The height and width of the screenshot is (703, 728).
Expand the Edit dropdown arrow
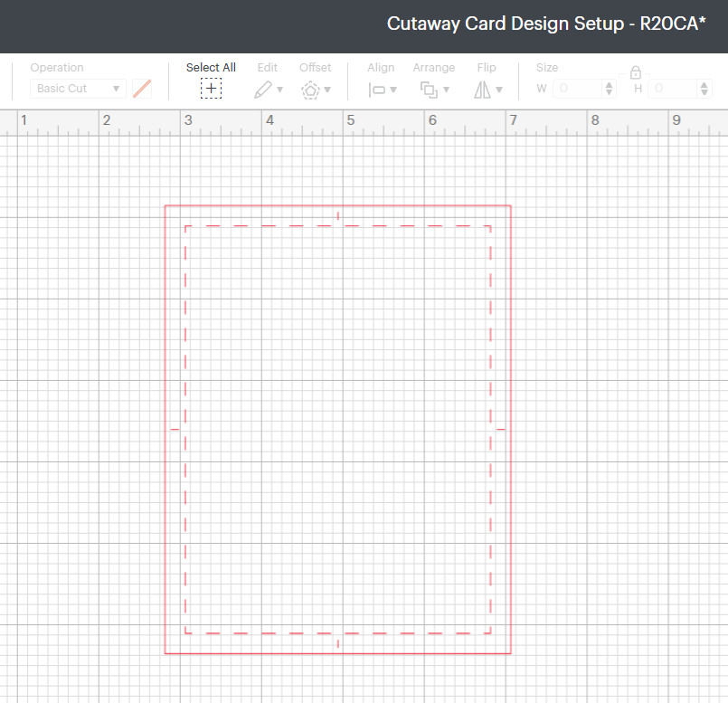280,90
